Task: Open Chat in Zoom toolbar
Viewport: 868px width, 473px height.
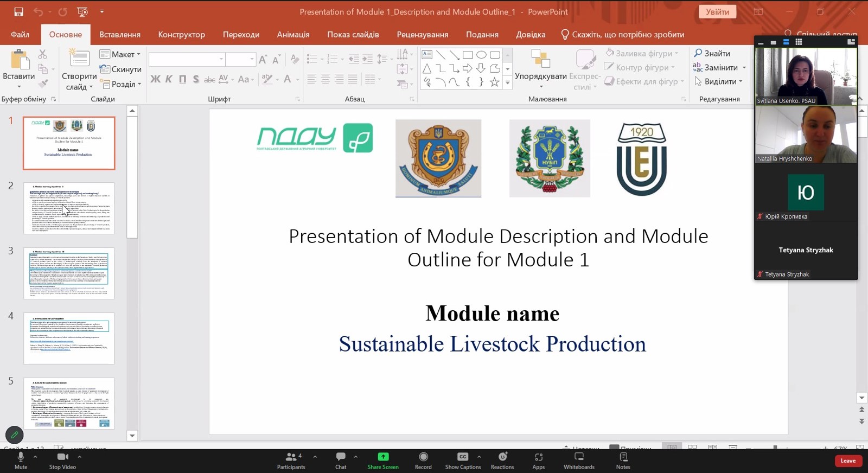Action: click(341, 461)
